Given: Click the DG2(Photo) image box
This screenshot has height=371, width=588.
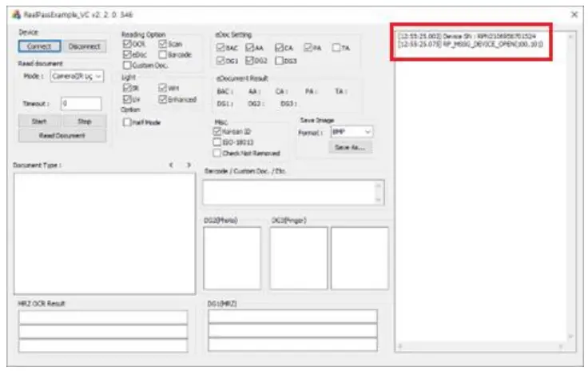Looking at the screenshot, I should pyautogui.click(x=232, y=258).
